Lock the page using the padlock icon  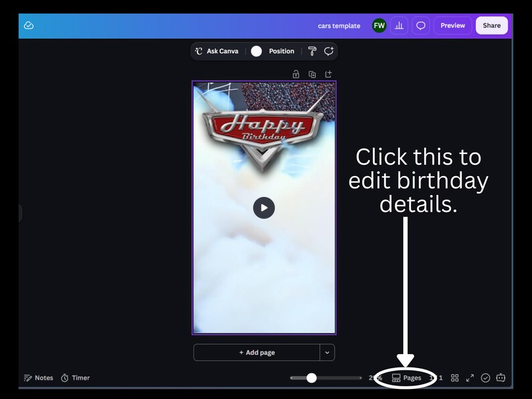296,74
